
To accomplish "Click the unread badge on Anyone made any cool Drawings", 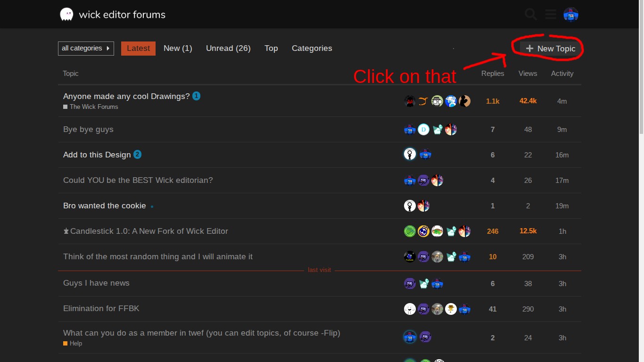I will pos(197,96).
